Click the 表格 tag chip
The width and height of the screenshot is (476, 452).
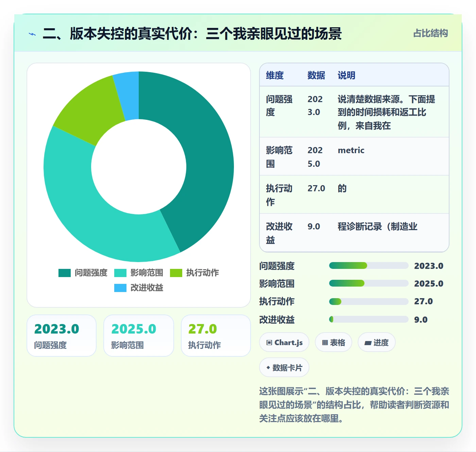[334, 342]
